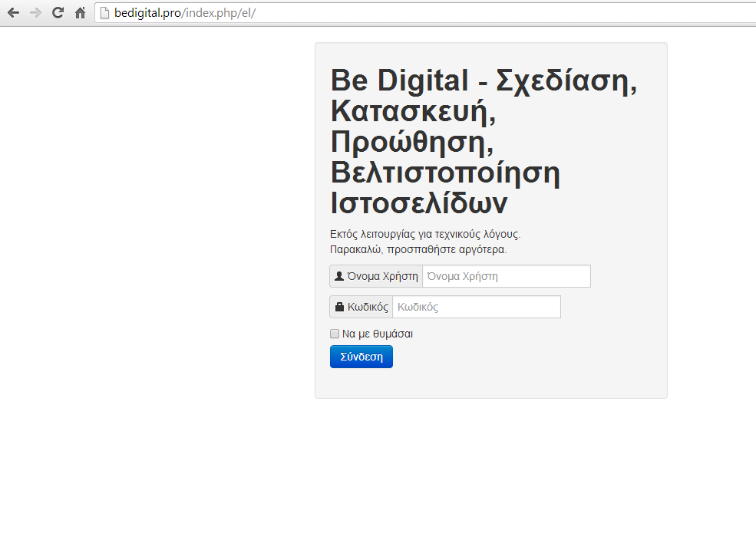Image resolution: width=756 pixels, height=553 pixels.
Task: Click the Εκτός λειτουργίας για τεχνικούς λόγους message
Action: pyautogui.click(x=425, y=234)
